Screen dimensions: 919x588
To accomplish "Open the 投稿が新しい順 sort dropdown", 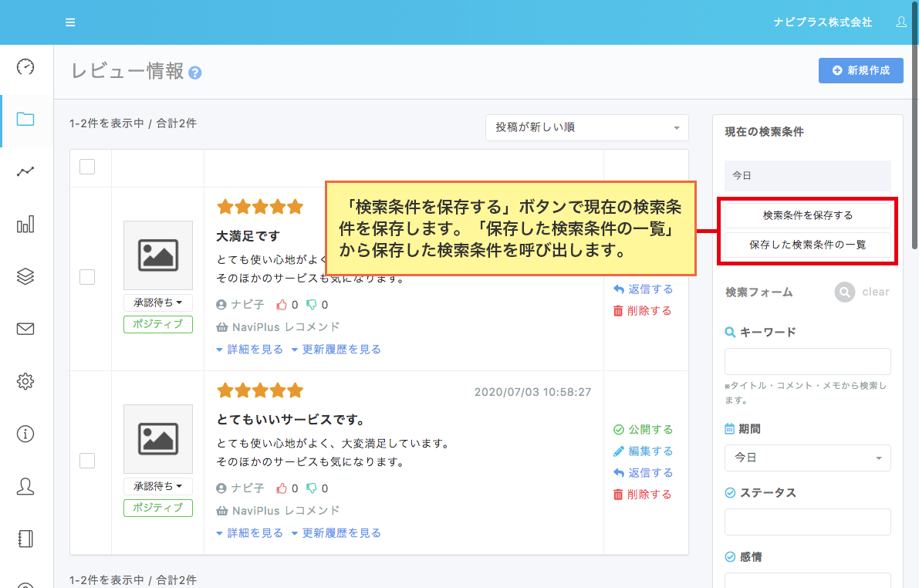I will tap(586, 127).
